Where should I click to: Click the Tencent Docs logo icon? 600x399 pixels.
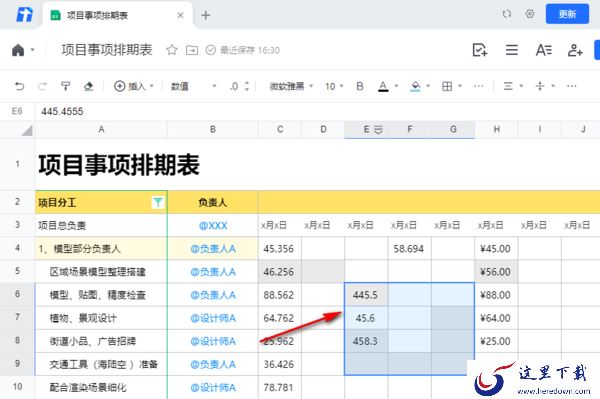tap(24, 15)
